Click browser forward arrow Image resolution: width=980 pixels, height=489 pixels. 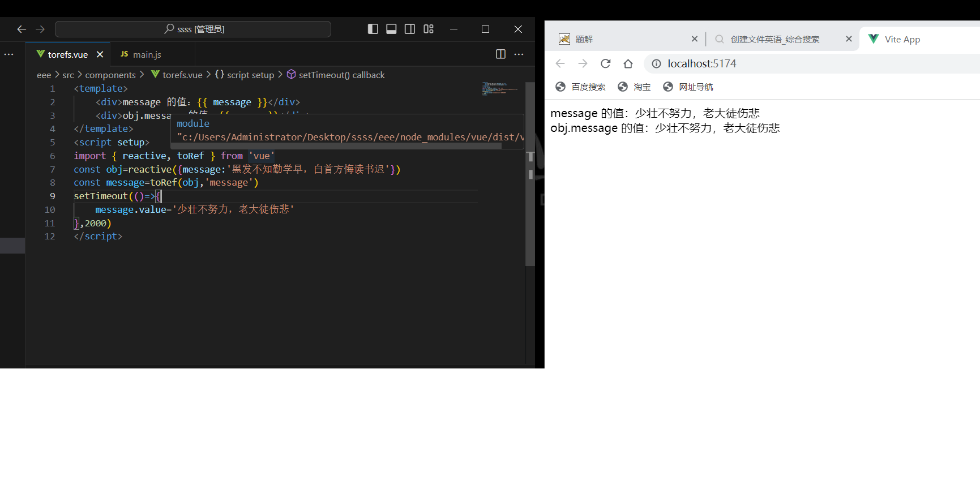tap(583, 63)
